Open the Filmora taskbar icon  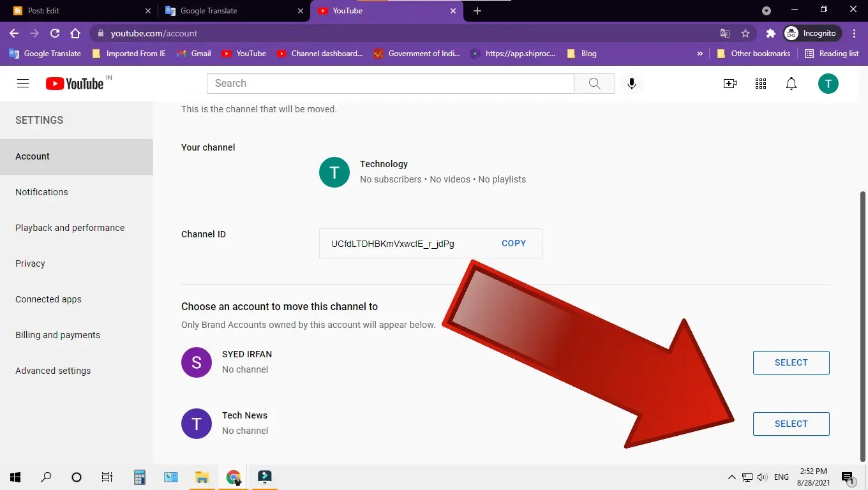pos(265,477)
